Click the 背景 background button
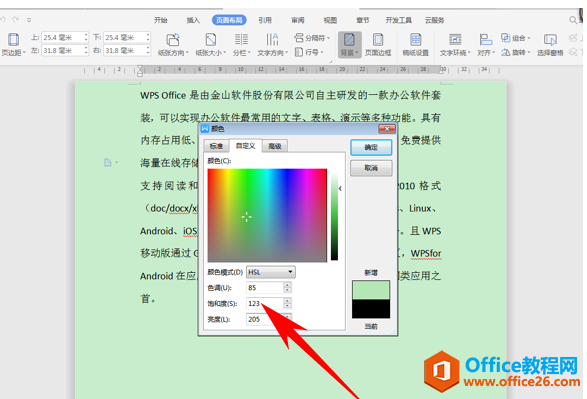This screenshot has width=587, height=399. point(350,44)
